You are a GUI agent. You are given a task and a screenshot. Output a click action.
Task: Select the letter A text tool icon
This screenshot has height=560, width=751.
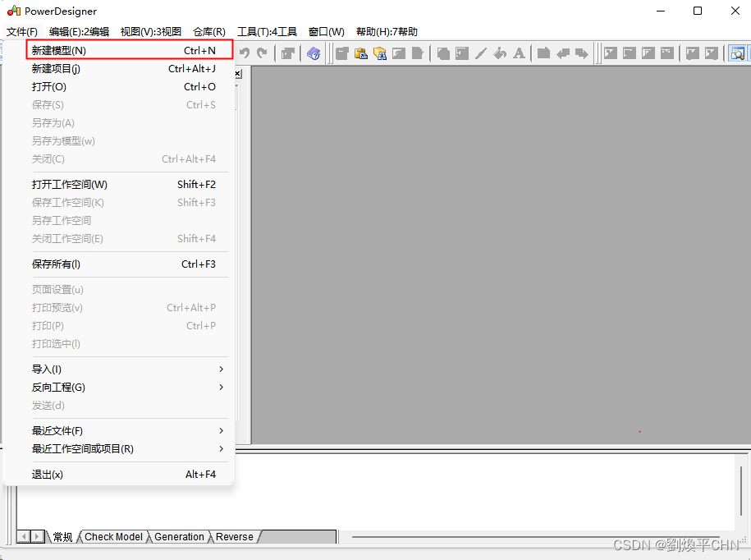(519, 53)
